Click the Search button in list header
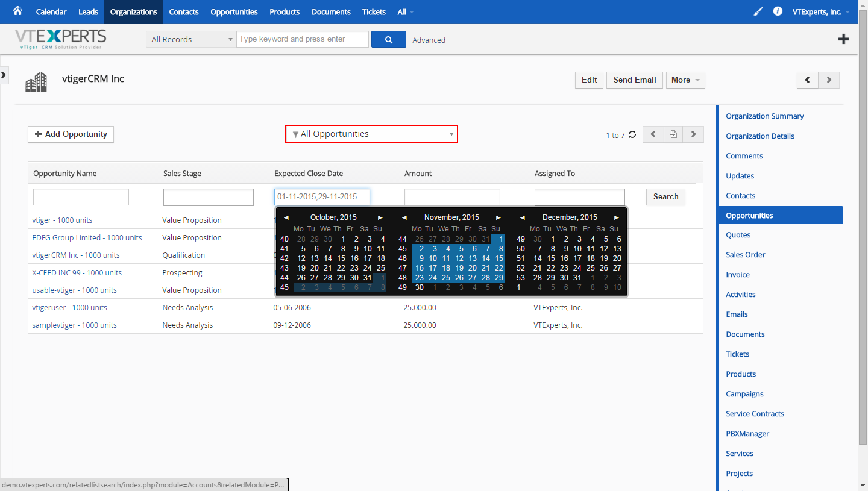The image size is (868, 491). [x=665, y=196]
